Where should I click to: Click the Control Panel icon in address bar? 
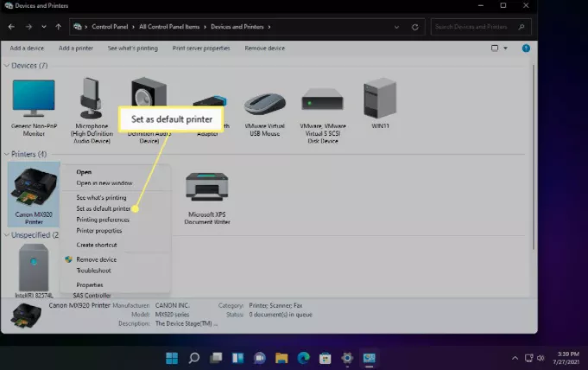click(78, 27)
